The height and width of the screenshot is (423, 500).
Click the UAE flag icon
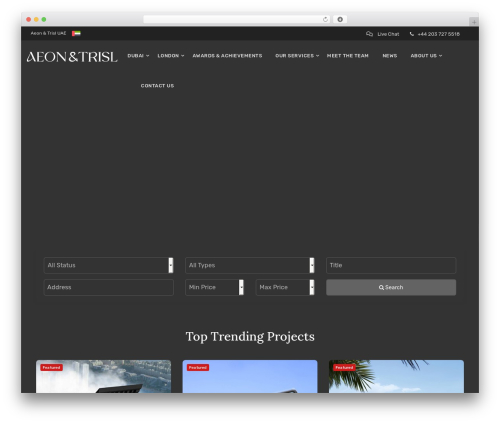[x=76, y=33]
